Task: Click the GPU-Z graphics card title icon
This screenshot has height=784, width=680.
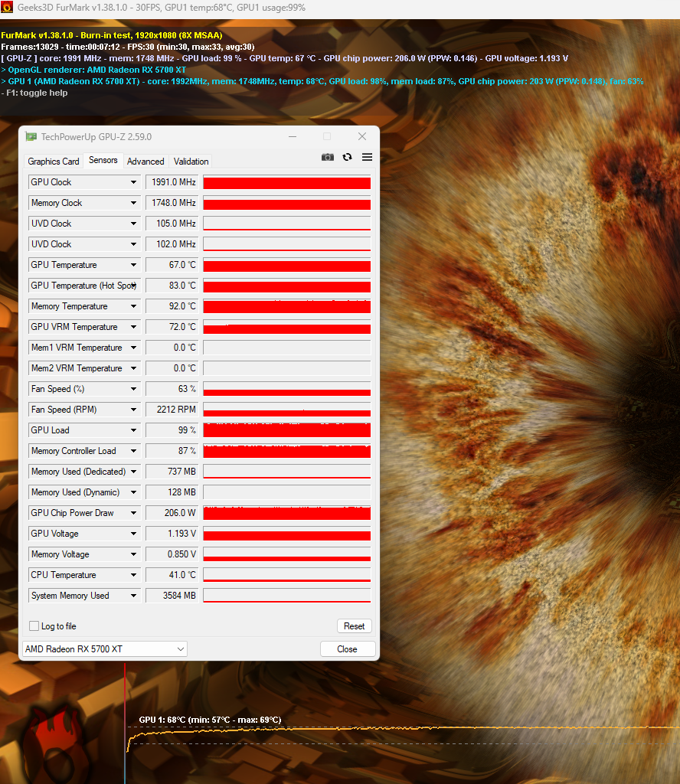Action: click(31, 136)
